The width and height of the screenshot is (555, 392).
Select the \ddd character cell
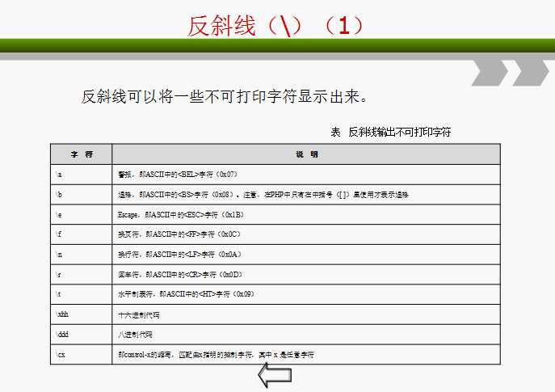click(x=82, y=335)
